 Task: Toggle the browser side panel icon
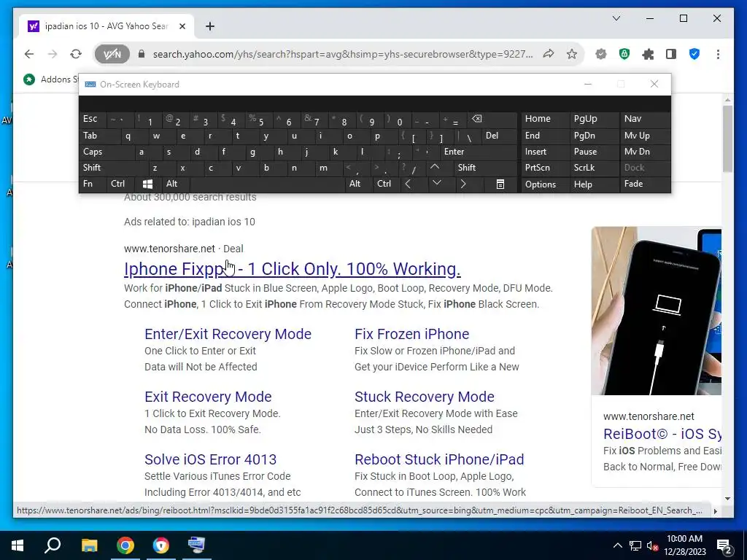(x=671, y=54)
